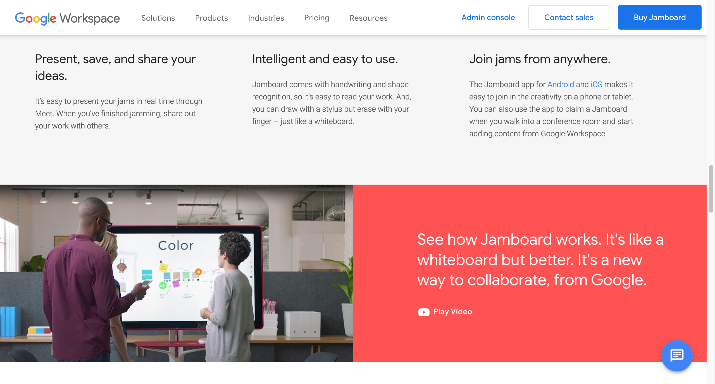Open the Admin console link
The image size is (715, 384).
(488, 17)
